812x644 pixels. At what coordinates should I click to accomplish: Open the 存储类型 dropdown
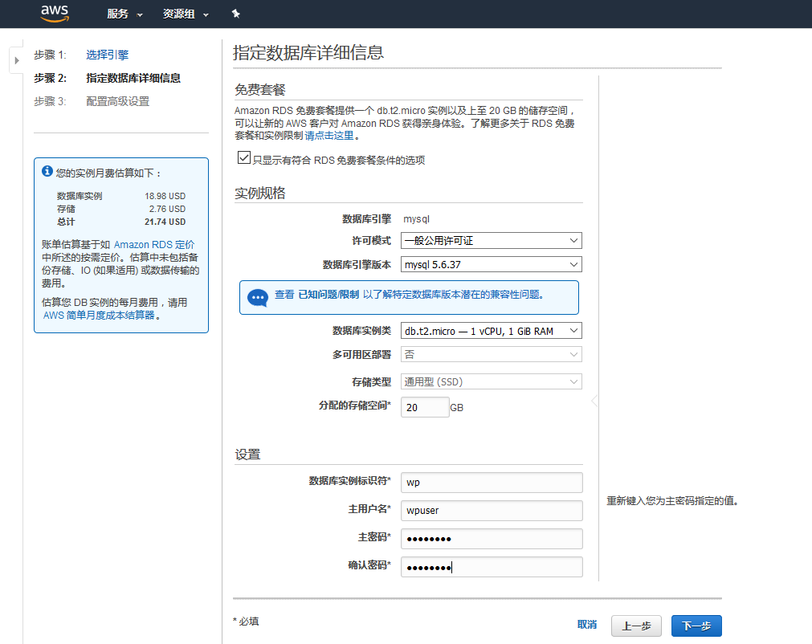pos(491,381)
